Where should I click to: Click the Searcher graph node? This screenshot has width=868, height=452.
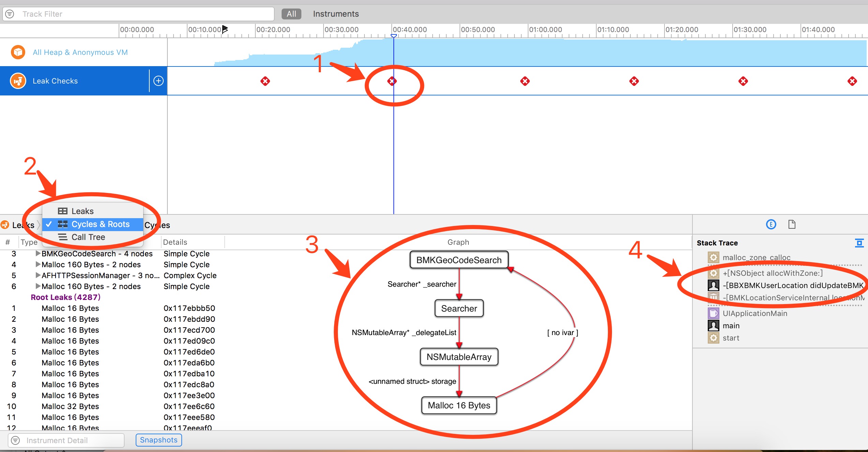click(459, 308)
